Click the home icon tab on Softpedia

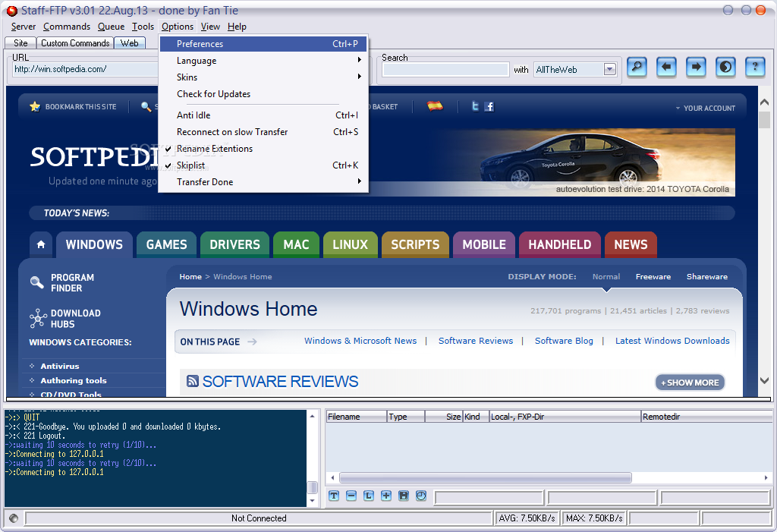41,244
